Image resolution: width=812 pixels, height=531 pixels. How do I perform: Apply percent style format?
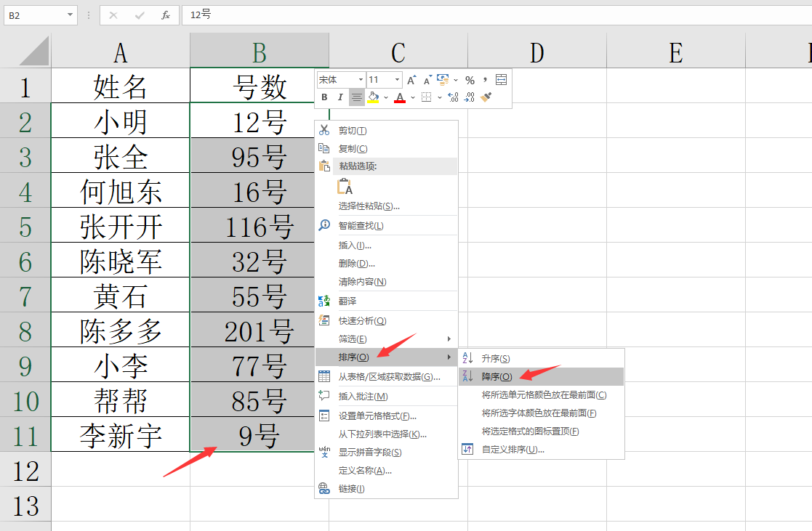[x=470, y=80]
